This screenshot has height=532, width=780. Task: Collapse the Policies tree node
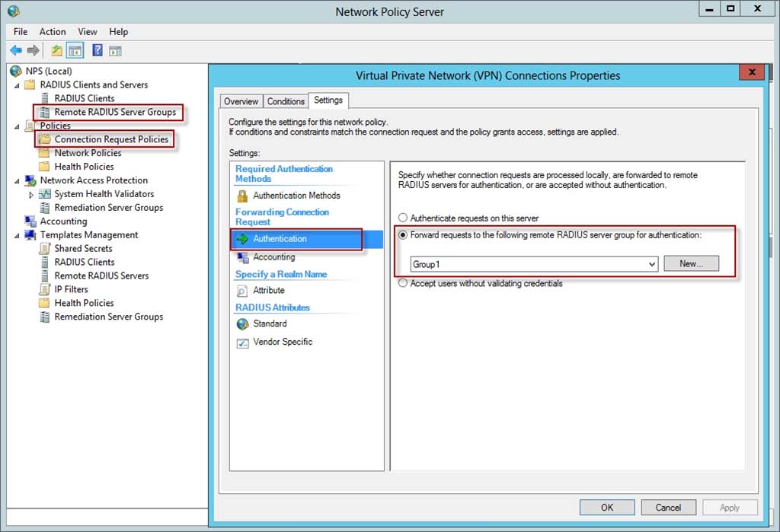click(17, 126)
